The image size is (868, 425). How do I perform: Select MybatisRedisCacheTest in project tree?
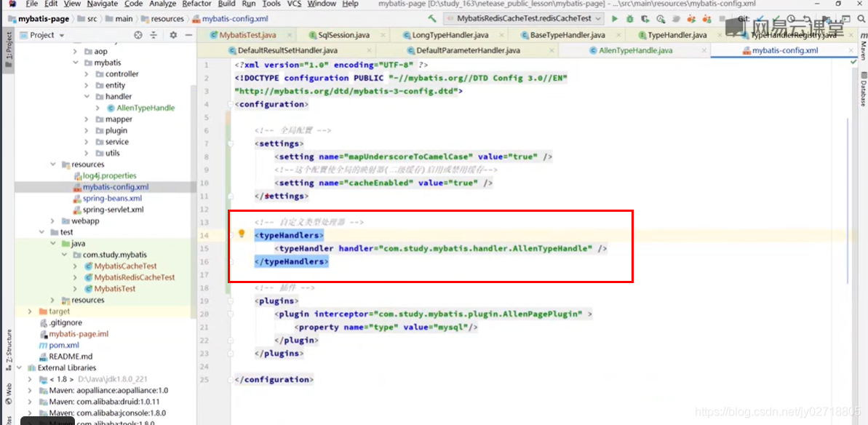coord(134,277)
